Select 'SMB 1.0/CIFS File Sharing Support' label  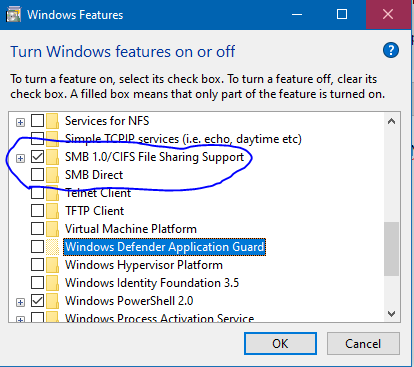coord(154,157)
